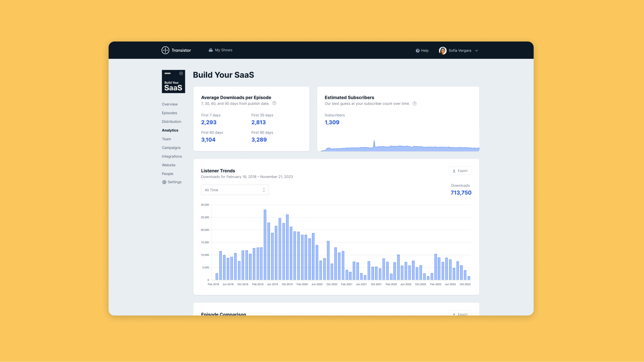644x362 pixels.
Task: Click the Transistor badge on the Build Your SaaS artwork
Action: 181,73
